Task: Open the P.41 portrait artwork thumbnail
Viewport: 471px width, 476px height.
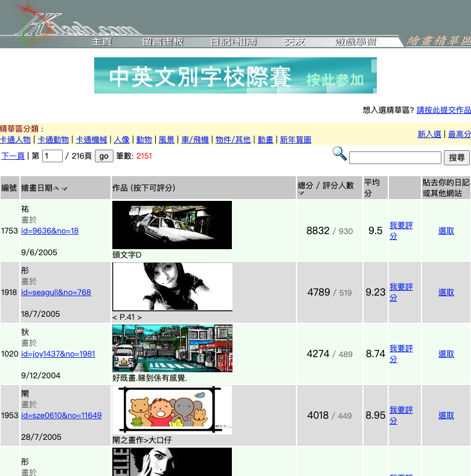Action: tap(172, 287)
